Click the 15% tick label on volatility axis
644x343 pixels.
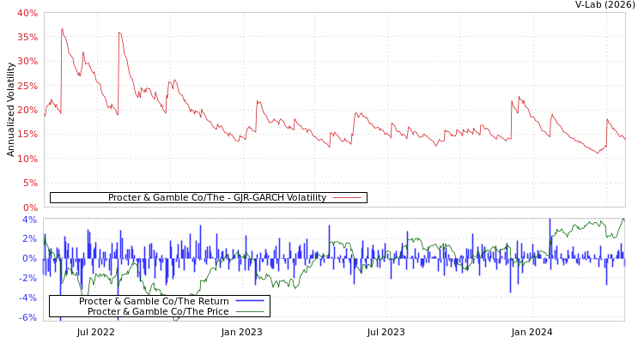(x=27, y=135)
